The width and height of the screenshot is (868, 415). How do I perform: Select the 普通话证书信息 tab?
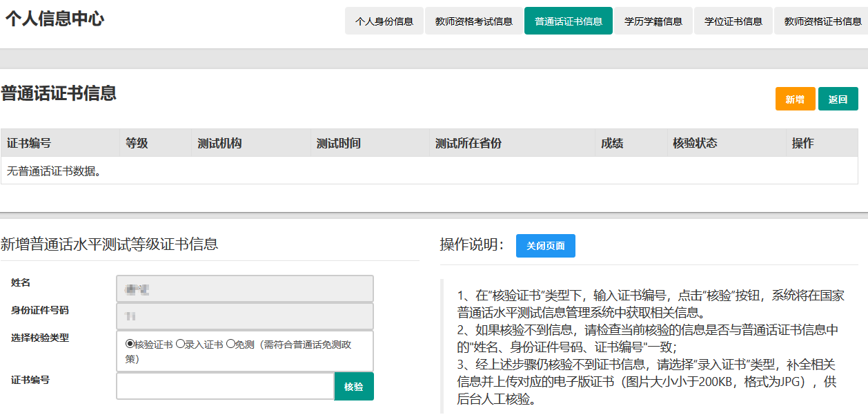click(568, 21)
